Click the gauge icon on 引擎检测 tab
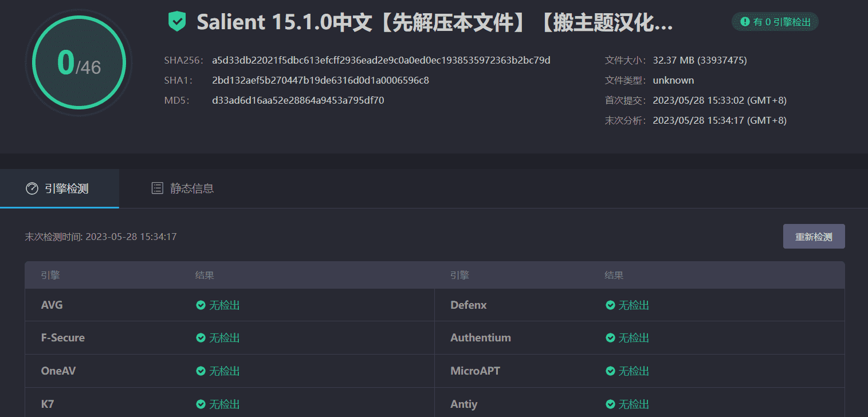This screenshot has height=417, width=868. pyautogui.click(x=32, y=188)
